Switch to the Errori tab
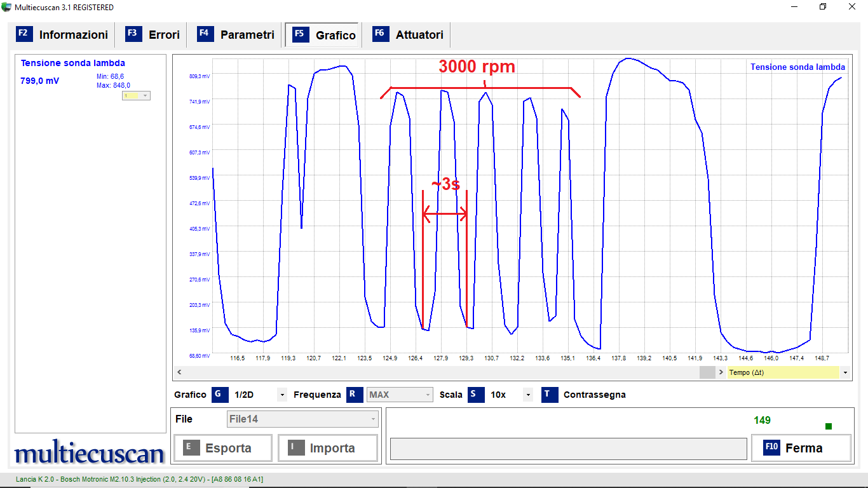Viewport: 868px width, 488px height. [153, 35]
